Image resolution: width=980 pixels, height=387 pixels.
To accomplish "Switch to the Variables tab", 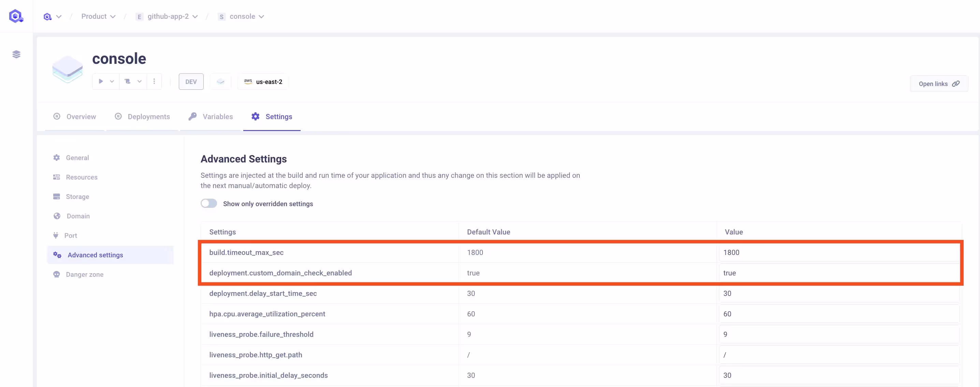I will pos(217,116).
